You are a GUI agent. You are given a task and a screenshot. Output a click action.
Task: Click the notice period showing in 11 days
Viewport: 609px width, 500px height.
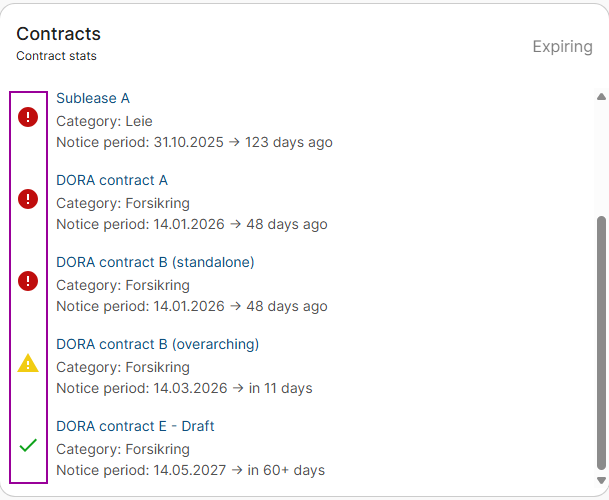click(184, 388)
